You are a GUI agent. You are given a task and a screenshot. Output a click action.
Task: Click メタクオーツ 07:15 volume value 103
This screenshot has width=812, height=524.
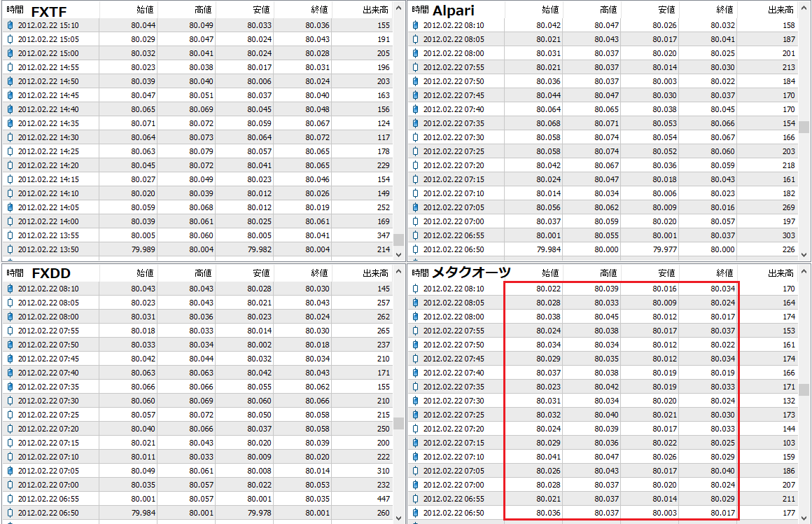point(789,443)
